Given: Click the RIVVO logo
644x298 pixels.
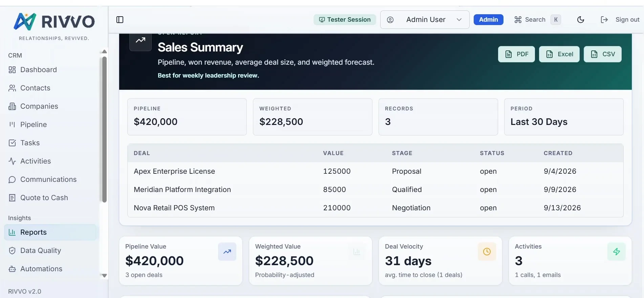Looking at the screenshot, I should pyautogui.click(x=54, y=22).
